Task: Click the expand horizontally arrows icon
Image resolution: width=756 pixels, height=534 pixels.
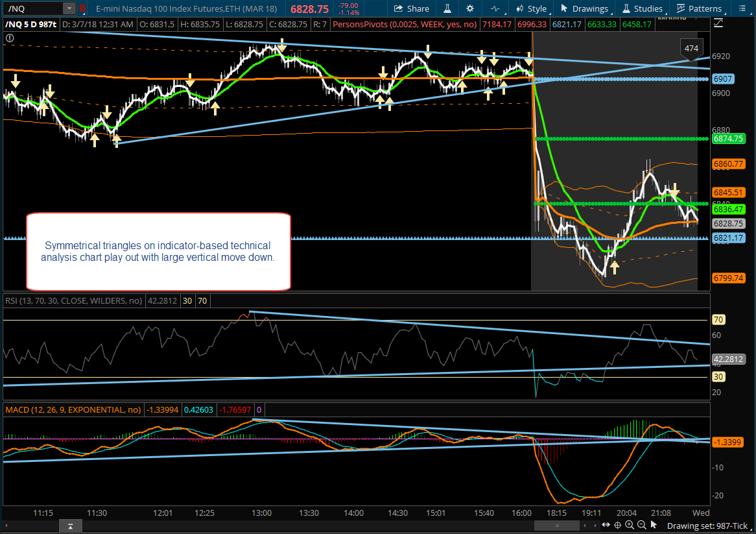Action: coord(606,526)
